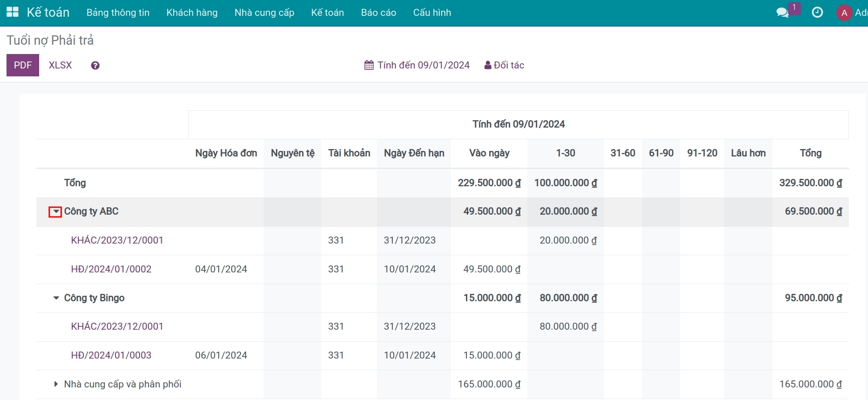
Task: Click Công ty ABC total 69.500.000 ₫
Action: click(x=813, y=211)
